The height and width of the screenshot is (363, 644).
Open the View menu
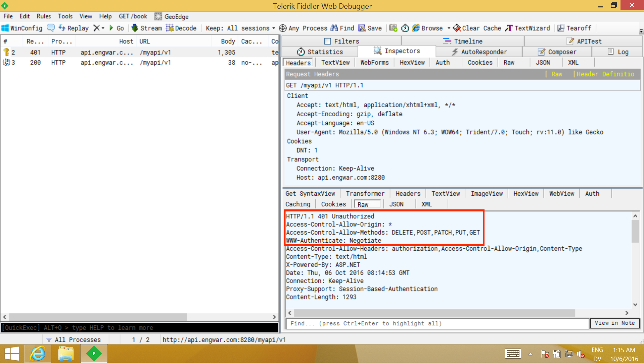coord(86,16)
